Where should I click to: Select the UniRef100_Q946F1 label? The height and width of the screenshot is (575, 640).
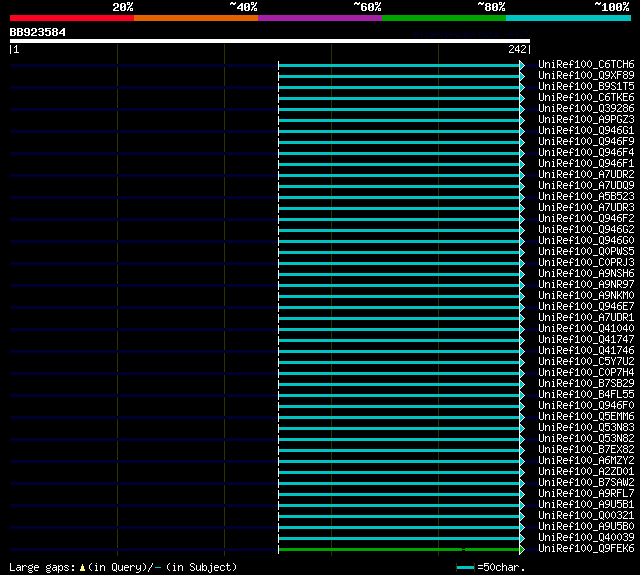(586, 164)
